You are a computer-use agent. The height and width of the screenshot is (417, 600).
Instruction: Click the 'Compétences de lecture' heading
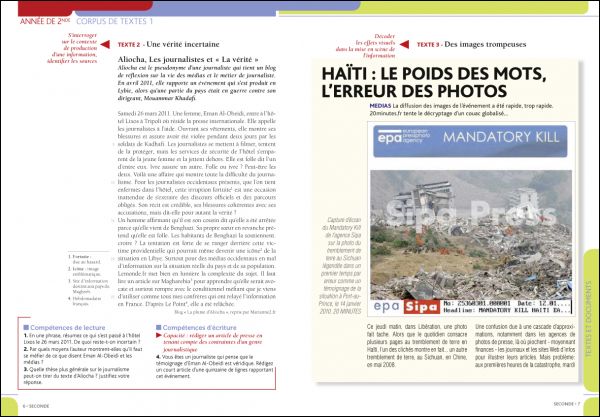[x=67, y=327]
